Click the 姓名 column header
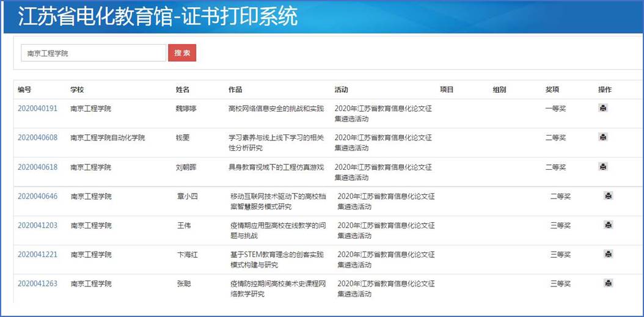 tap(183, 90)
